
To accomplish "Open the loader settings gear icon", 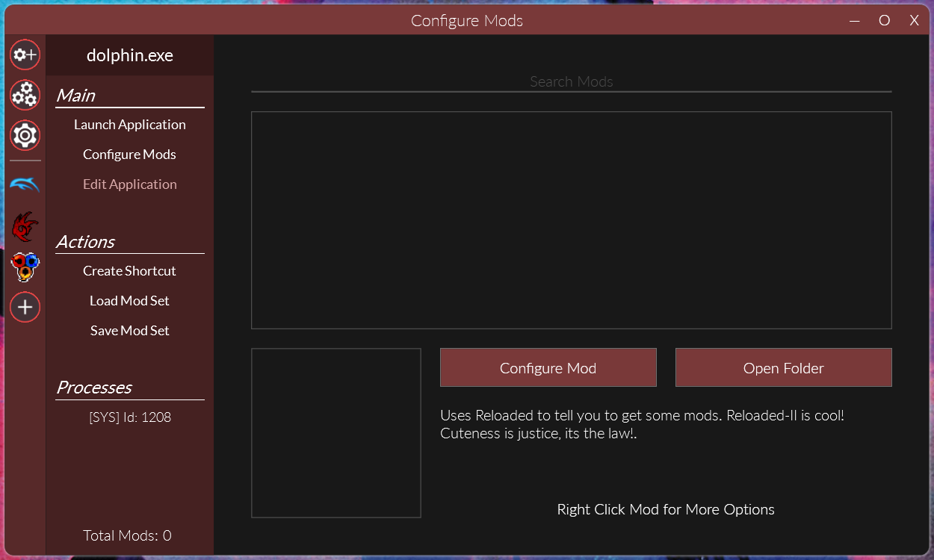I will coord(25,135).
